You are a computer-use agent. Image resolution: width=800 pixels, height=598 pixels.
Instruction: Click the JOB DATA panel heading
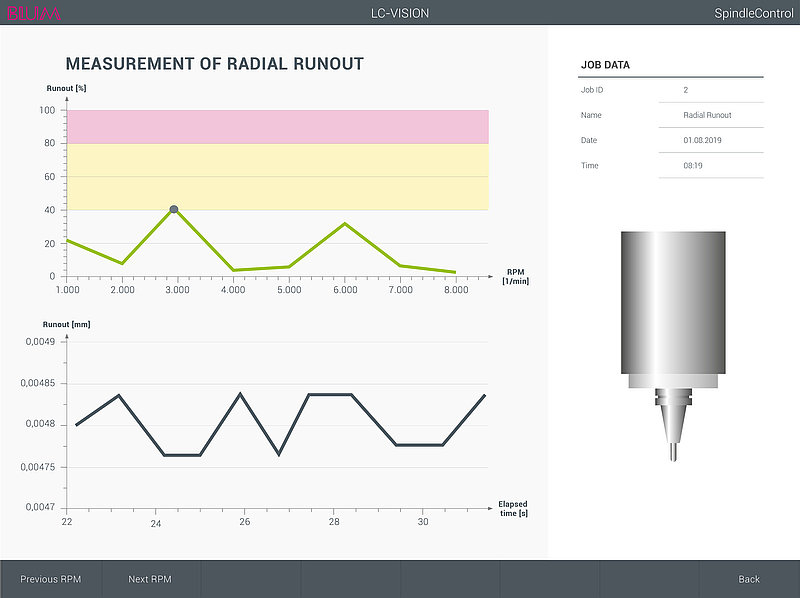point(605,65)
